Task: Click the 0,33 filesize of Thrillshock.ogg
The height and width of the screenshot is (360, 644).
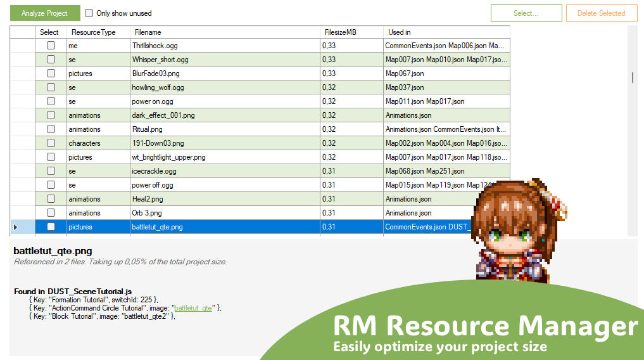Action: 351,46
